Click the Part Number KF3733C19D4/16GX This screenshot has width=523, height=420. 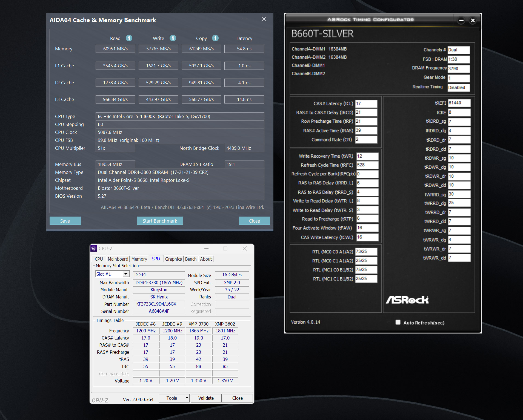pos(159,304)
